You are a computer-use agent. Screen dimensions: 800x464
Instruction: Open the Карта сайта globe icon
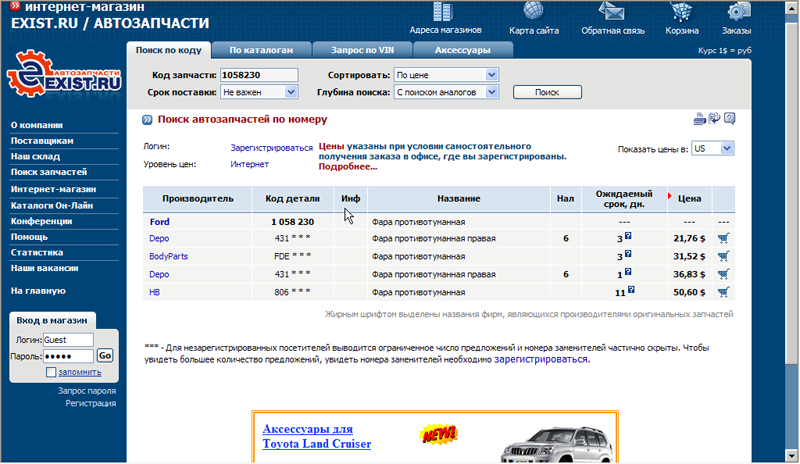point(533,11)
